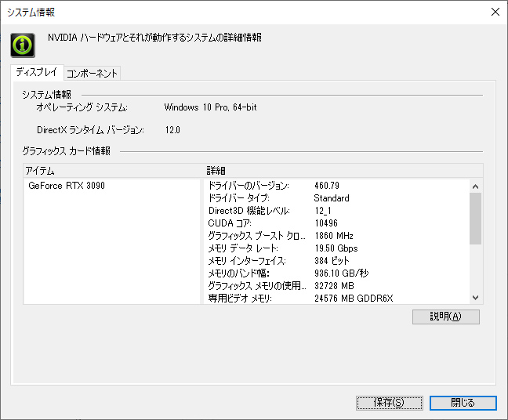Image resolution: width=508 pixels, height=420 pixels.
Task: Click the DirectX ランタイム バージョン label
Action: (90, 130)
